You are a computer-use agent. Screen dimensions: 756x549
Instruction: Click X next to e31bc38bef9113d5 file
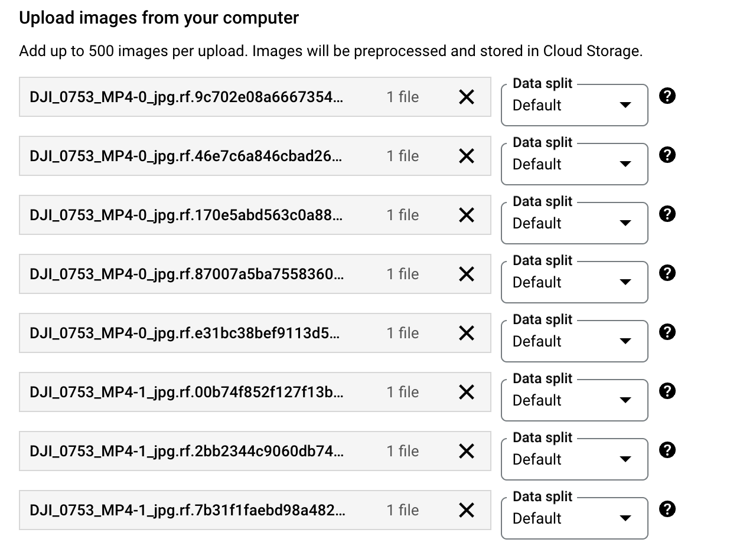(x=467, y=333)
